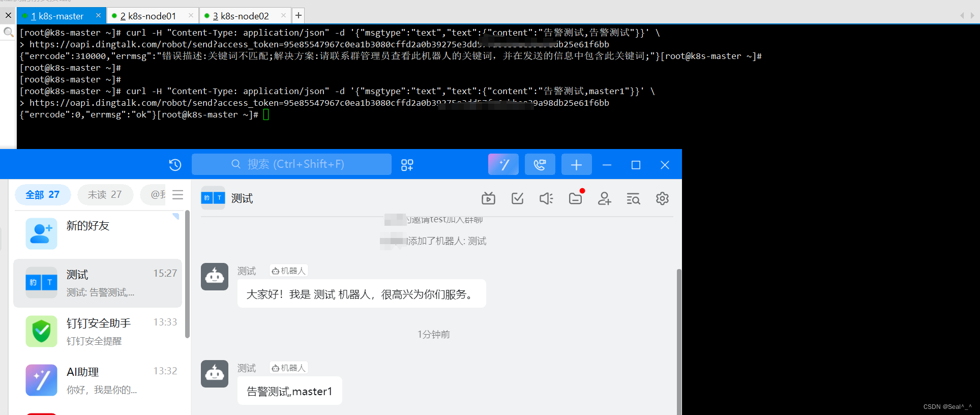Close the k8s-node02 tab
Viewport: 980px width, 415px height.
(x=283, y=15)
